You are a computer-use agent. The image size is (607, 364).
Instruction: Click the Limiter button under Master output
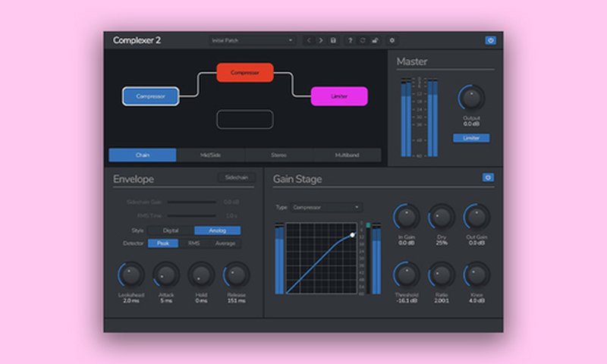tap(471, 138)
